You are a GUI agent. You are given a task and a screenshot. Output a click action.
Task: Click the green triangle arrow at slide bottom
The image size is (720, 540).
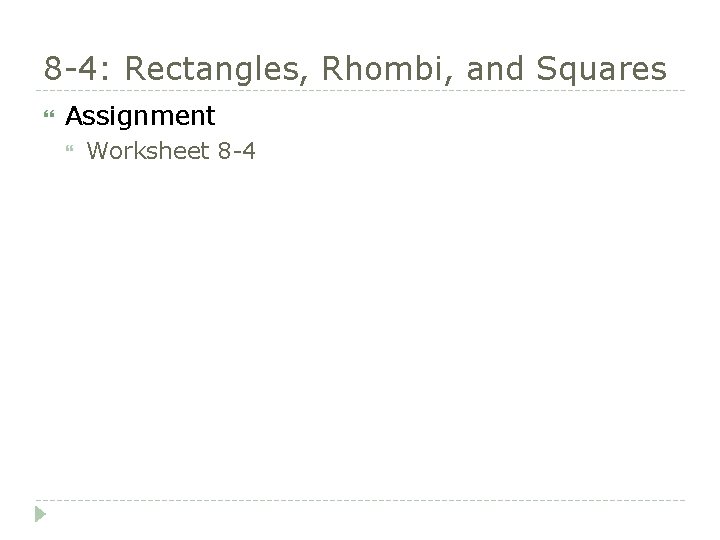pyautogui.click(x=40, y=514)
